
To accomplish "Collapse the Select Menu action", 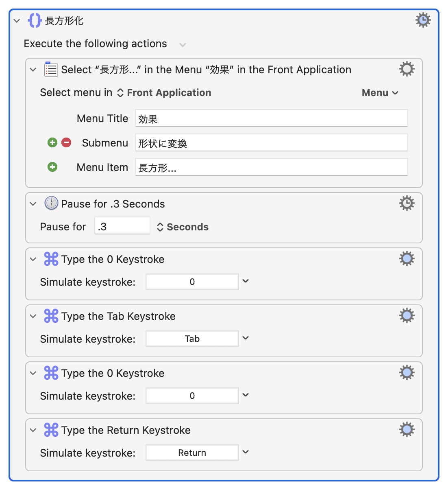I will (33, 70).
